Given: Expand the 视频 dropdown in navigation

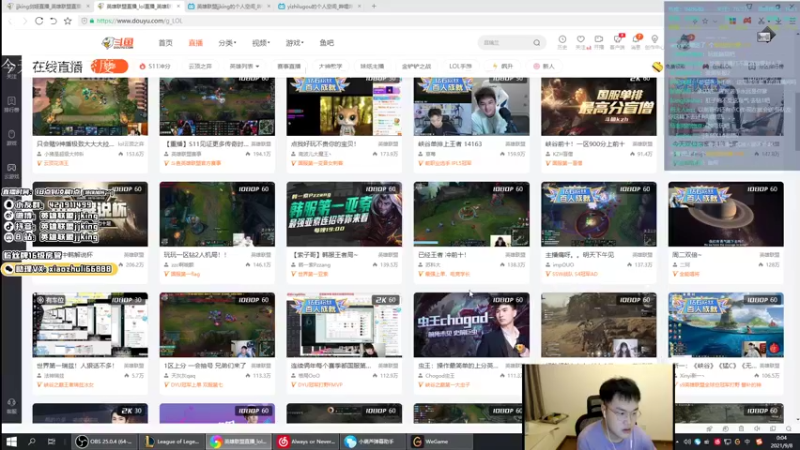Looking at the screenshot, I should [261, 43].
